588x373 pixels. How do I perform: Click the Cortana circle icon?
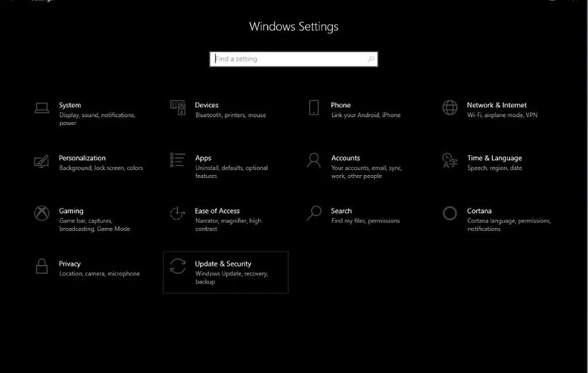(x=450, y=214)
